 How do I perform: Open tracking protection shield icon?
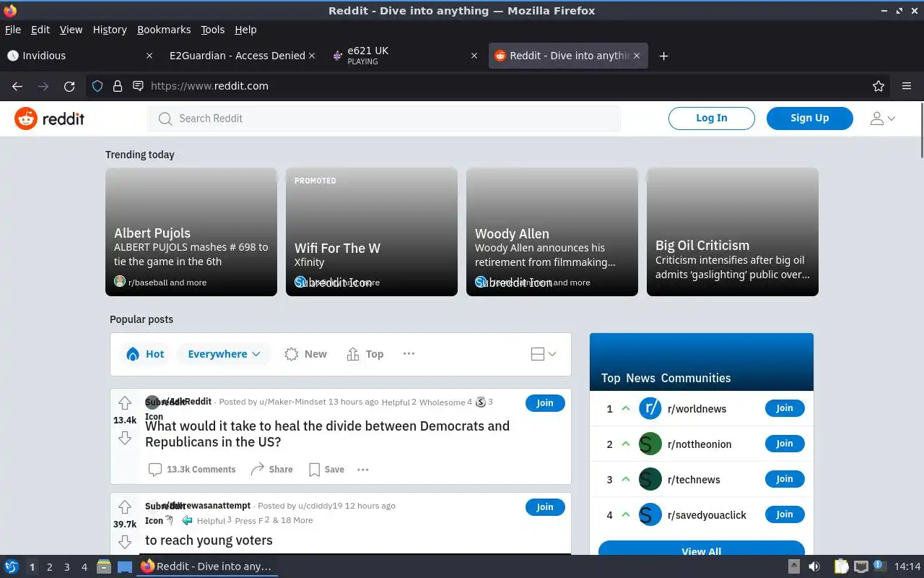pos(97,86)
